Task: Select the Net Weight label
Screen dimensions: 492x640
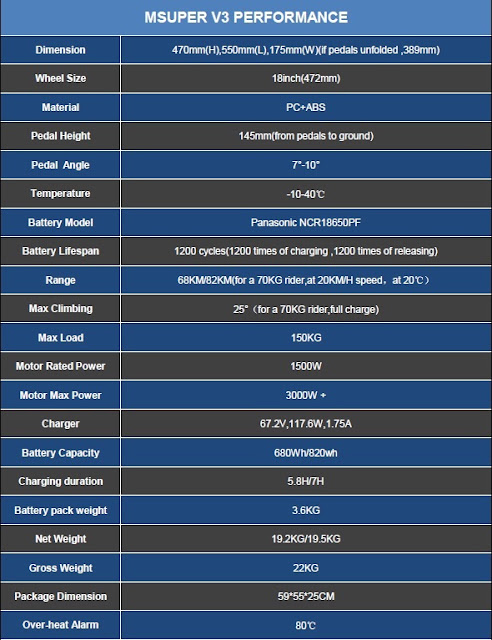Action: click(x=60, y=539)
